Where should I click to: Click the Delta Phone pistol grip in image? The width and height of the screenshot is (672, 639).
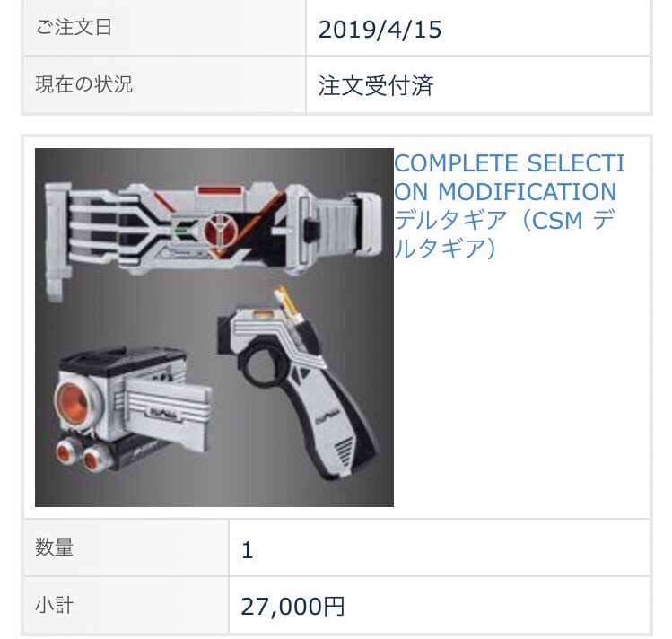pos(298,383)
